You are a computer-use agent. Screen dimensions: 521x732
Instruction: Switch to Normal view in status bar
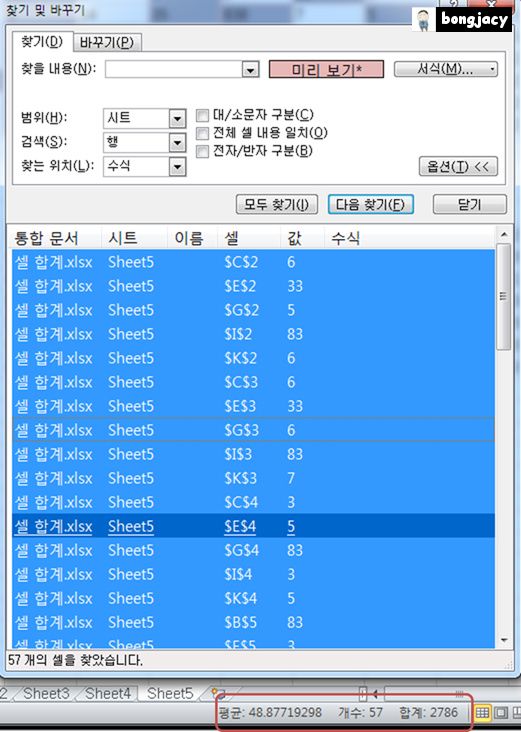click(482, 713)
